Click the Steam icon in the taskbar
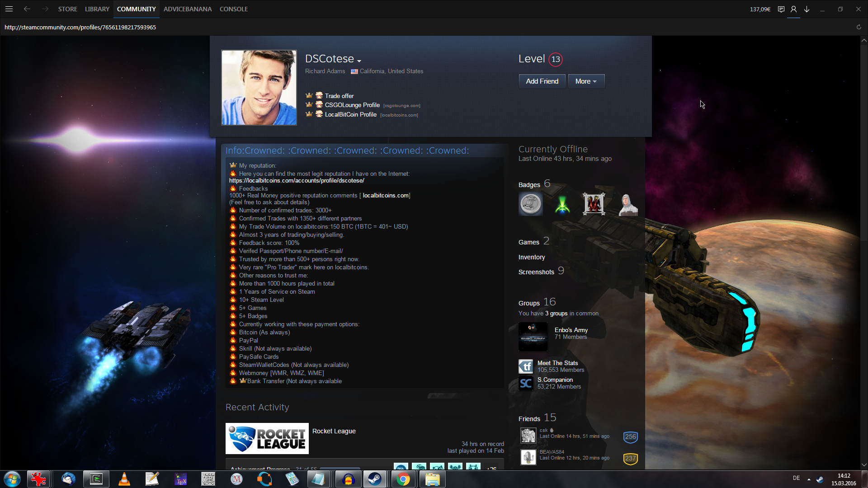Screen dimensions: 868x488 point(374,479)
